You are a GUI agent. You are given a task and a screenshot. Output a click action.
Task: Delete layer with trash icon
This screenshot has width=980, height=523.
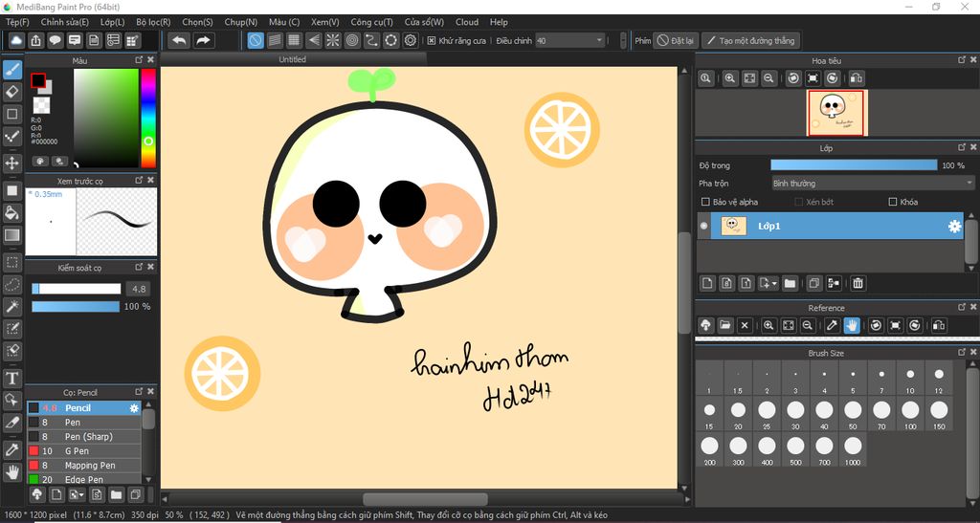pyautogui.click(x=858, y=283)
